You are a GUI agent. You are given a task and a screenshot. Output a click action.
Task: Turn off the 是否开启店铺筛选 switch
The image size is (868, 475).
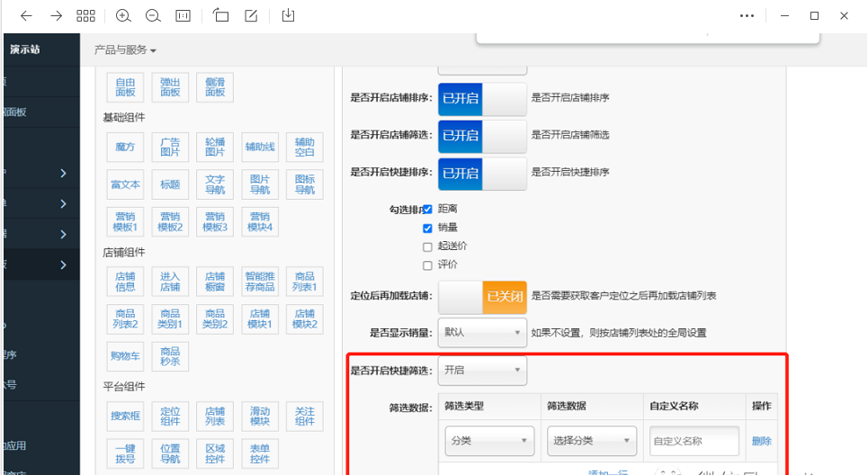point(482,135)
